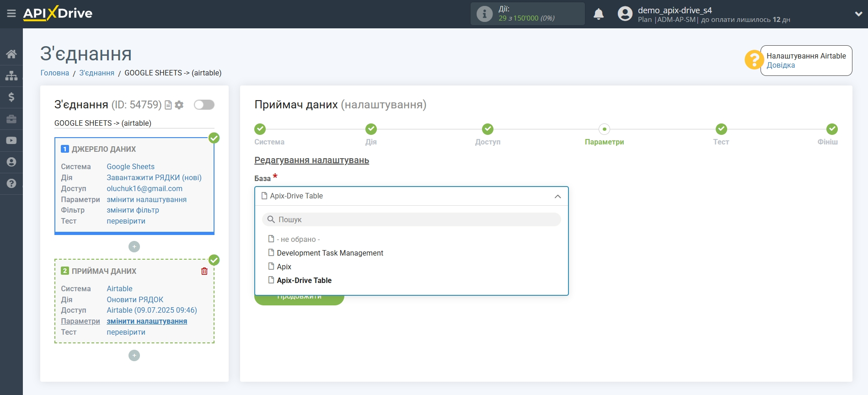This screenshot has width=868, height=395.
Task: Open oluchuk16@gmail.com access link
Action: (x=145, y=188)
